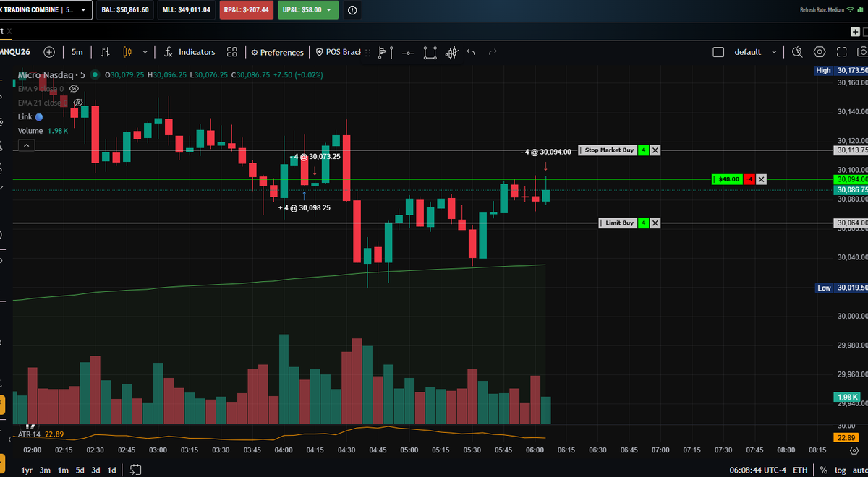Select the 3m date range
Image resolution: width=868 pixels, height=477 pixels.
point(45,470)
